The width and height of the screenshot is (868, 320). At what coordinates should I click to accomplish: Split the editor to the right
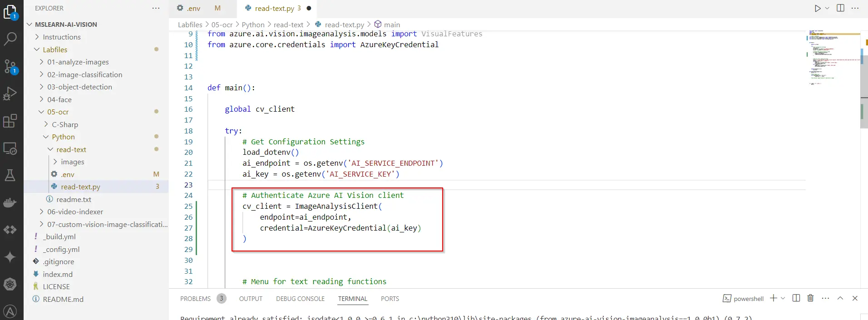point(840,8)
